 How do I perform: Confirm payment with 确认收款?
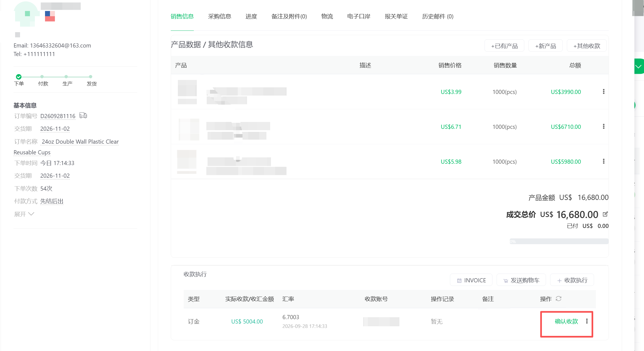click(x=566, y=321)
